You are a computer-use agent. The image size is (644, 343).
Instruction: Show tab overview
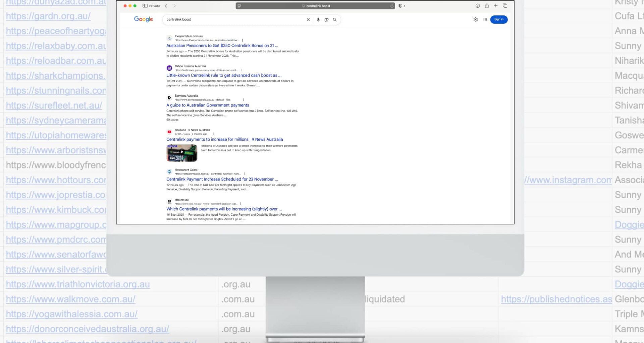tap(505, 6)
